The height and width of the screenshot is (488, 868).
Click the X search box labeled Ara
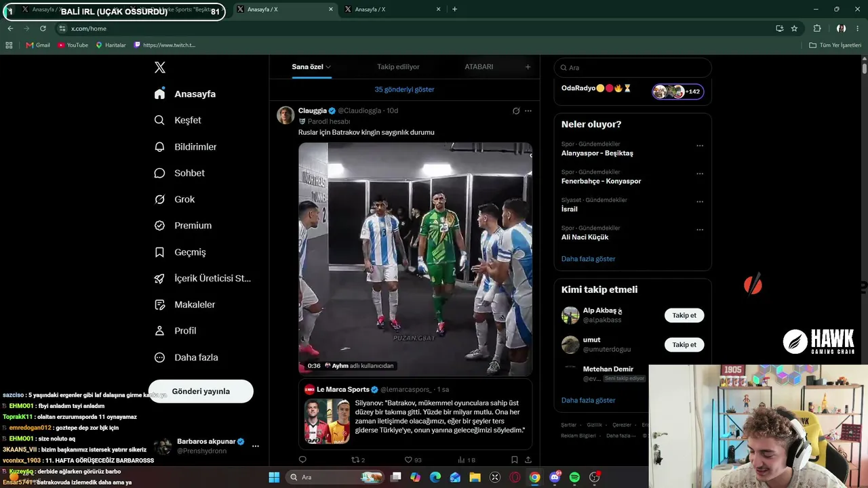[x=633, y=68]
